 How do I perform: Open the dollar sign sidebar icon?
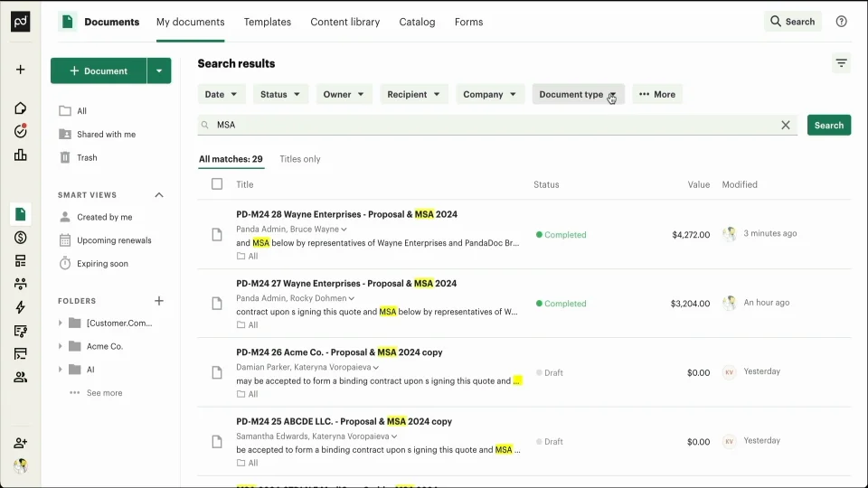pyautogui.click(x=21, y=238)
